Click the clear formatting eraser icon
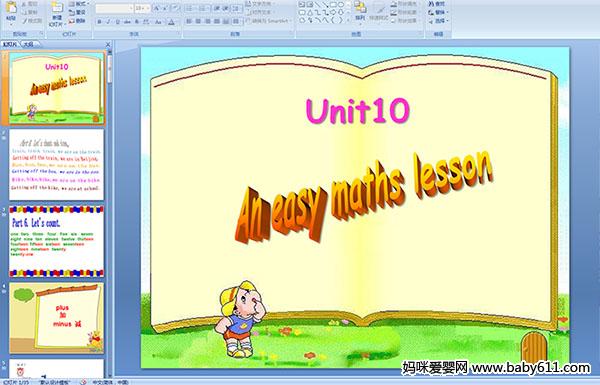The height and width of the screenshot is (385, 600). 175,8
